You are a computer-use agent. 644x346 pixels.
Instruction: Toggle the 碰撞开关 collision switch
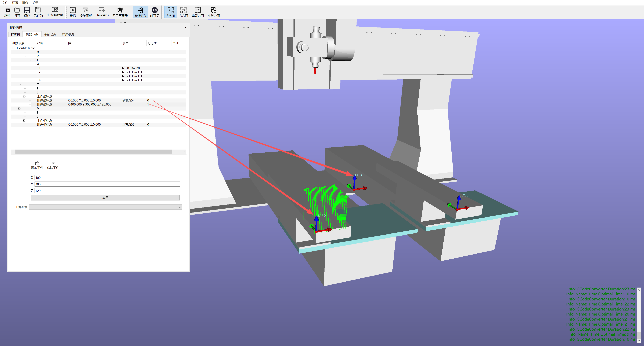(x=141, y=10)
